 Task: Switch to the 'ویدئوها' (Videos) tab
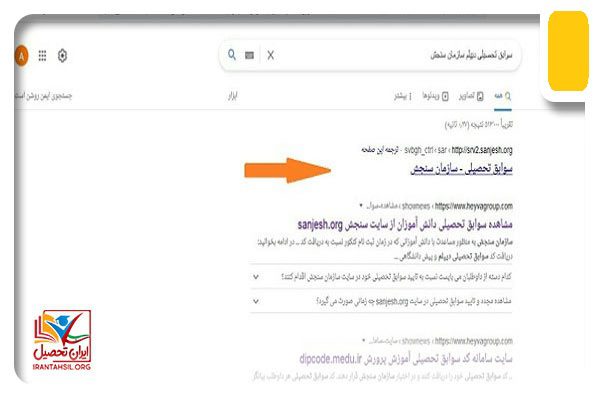point(435,96)
